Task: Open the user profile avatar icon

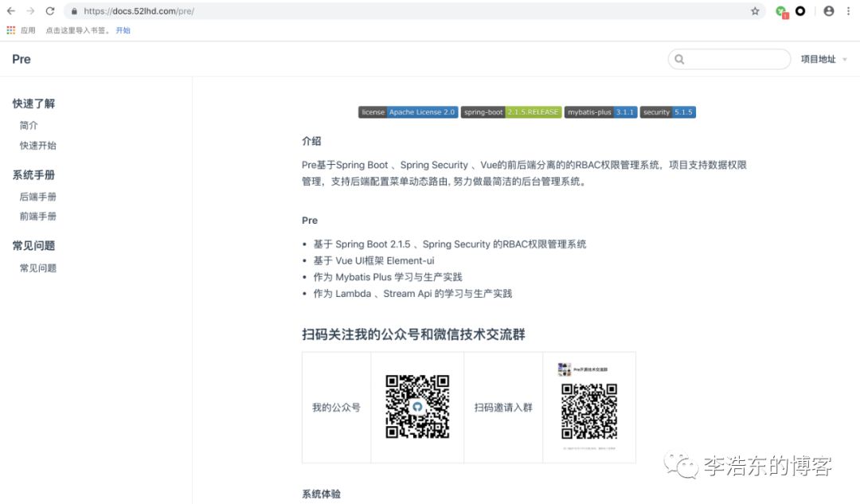Action: (x=829, y=11)
